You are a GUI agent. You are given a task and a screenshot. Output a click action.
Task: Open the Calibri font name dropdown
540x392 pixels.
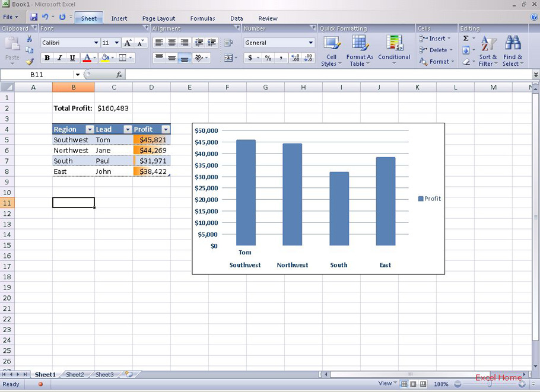[x=96, y=43]
